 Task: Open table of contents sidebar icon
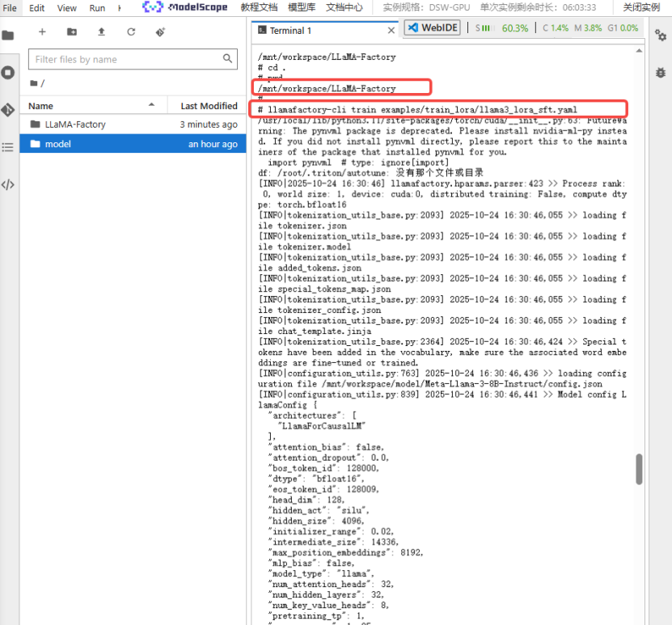(x=8, y=147)
